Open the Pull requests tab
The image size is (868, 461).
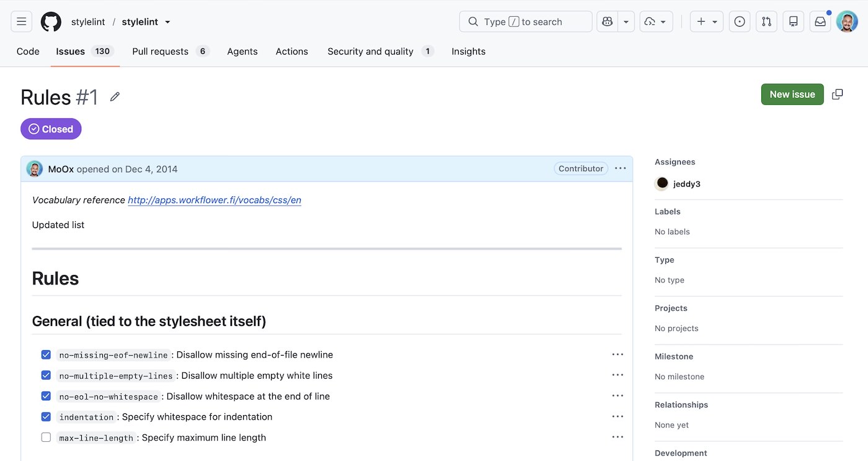pyautogui.click(x=170, y=51)
